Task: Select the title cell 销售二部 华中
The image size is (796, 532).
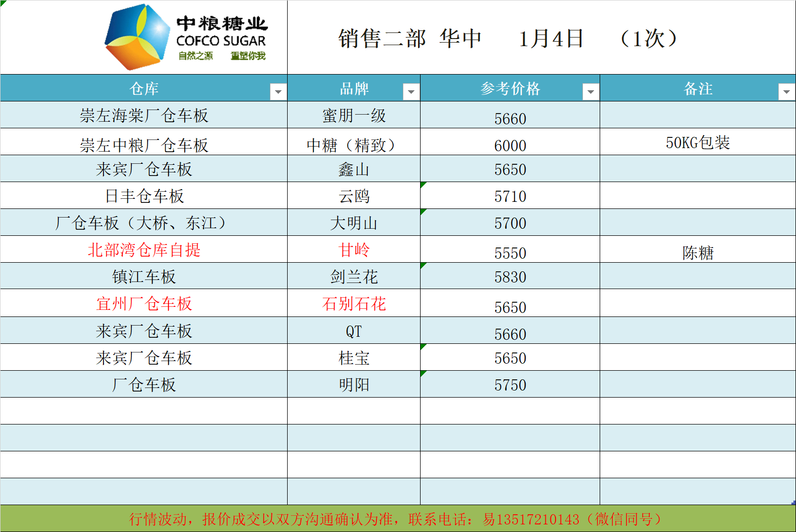Action: pos(410,39)
